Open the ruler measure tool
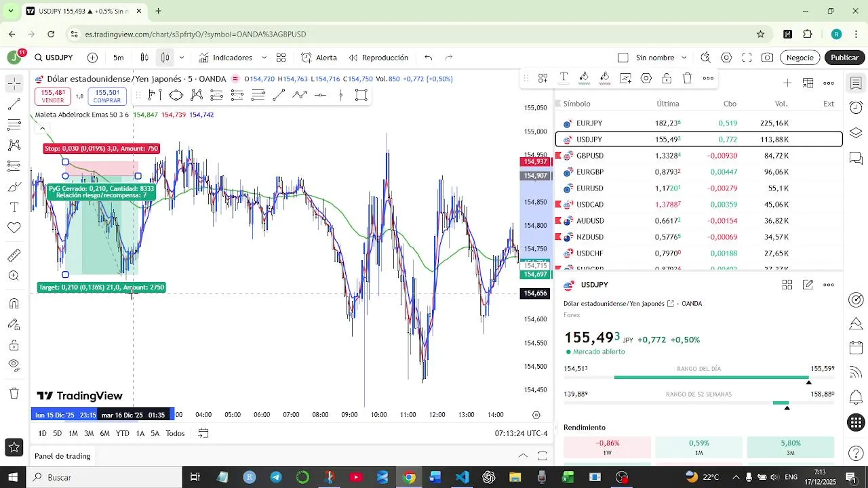The width and height of the screenshot is (868, 488). pyautogui.click(x=14, y=256)
